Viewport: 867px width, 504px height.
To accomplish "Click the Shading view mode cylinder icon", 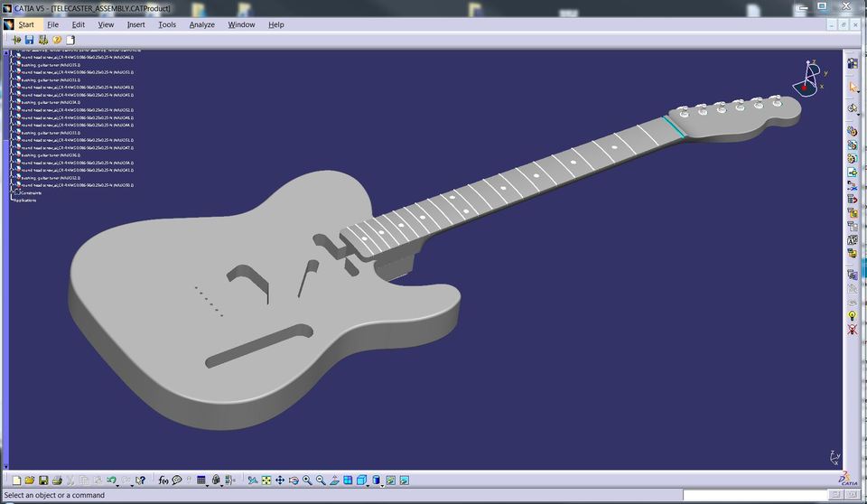I will tap(376, 481).
